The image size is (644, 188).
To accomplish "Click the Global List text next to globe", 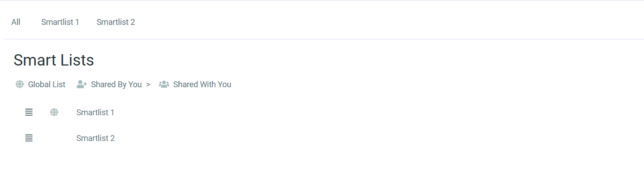I will tap(47, 85).
